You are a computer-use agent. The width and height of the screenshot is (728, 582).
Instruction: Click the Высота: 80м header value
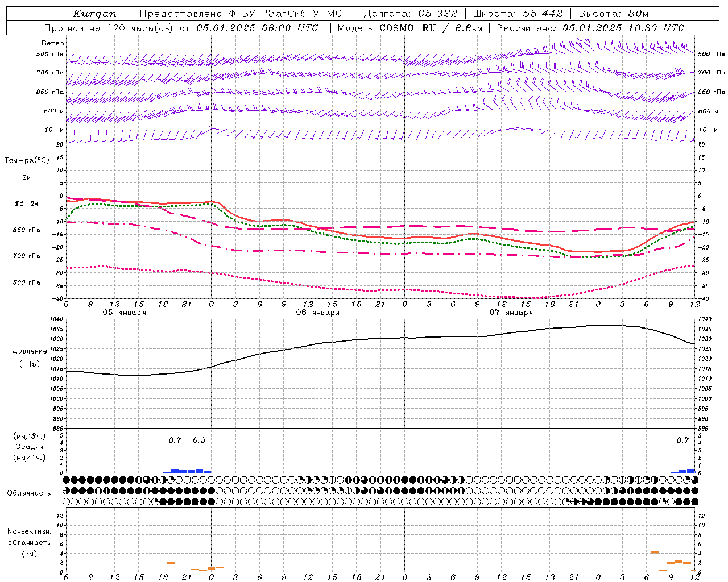pyautogui.click(x=614, y=14)
